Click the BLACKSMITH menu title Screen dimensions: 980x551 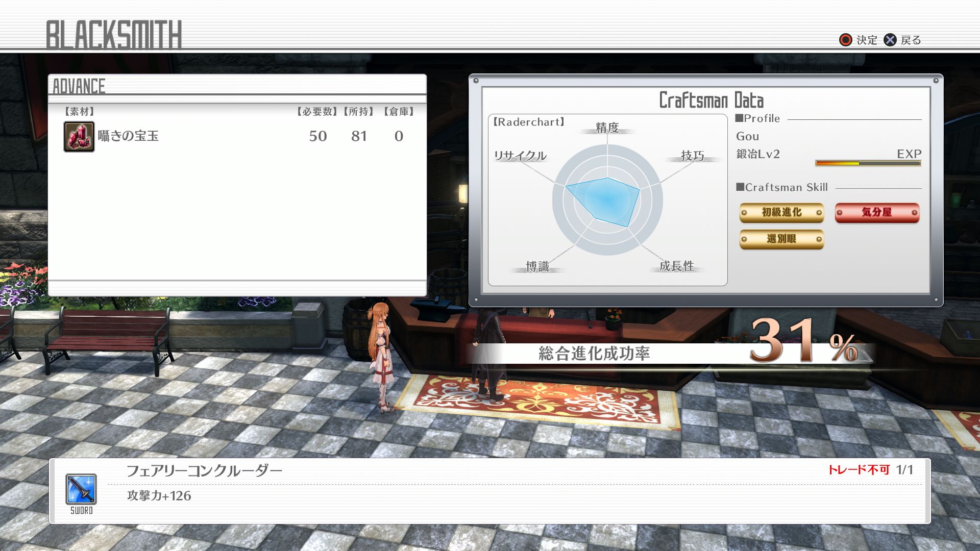pyautogui.click(x=114, y=35)
